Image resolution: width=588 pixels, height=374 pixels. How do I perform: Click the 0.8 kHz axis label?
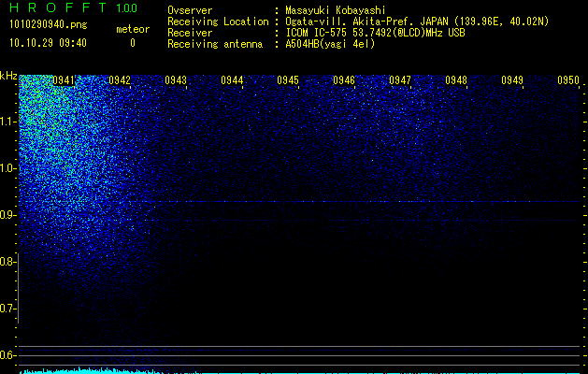[x=7, y=262]
